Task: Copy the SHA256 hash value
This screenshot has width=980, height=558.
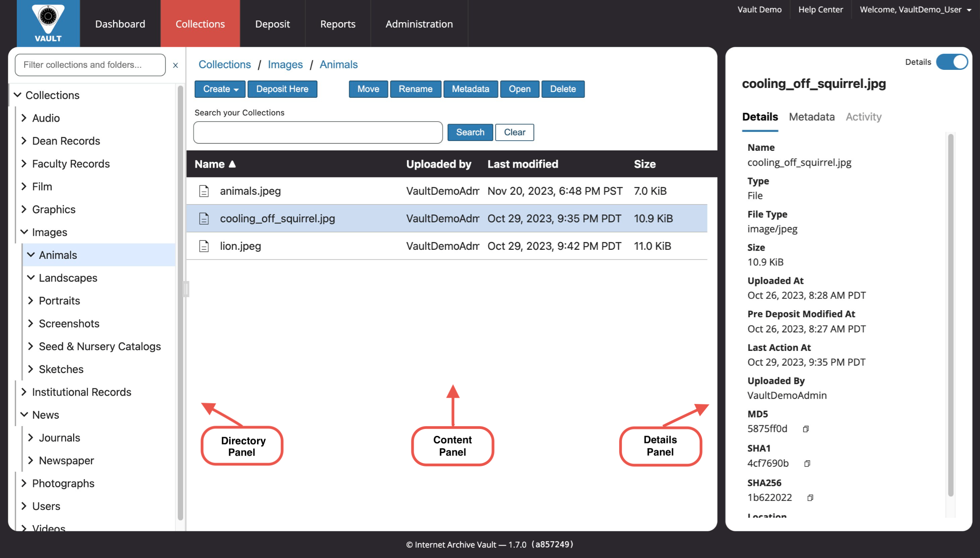Action: (x=810, y=498)
